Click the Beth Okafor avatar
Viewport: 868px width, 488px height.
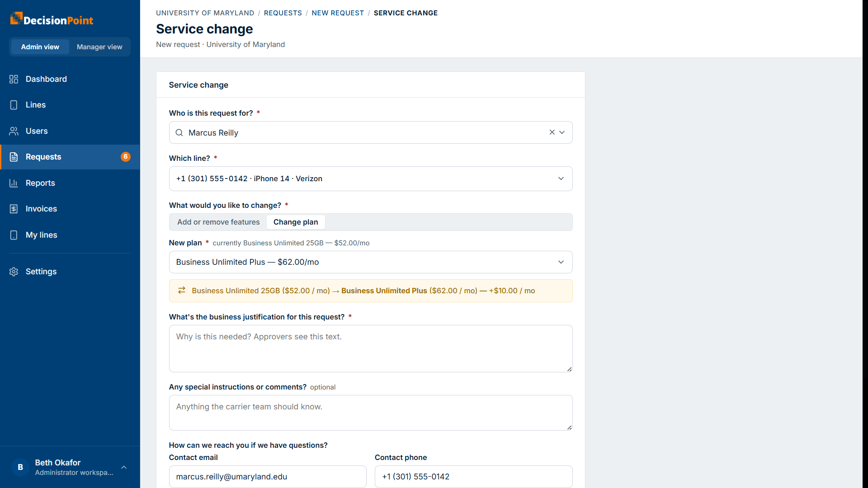pos(20,467)
